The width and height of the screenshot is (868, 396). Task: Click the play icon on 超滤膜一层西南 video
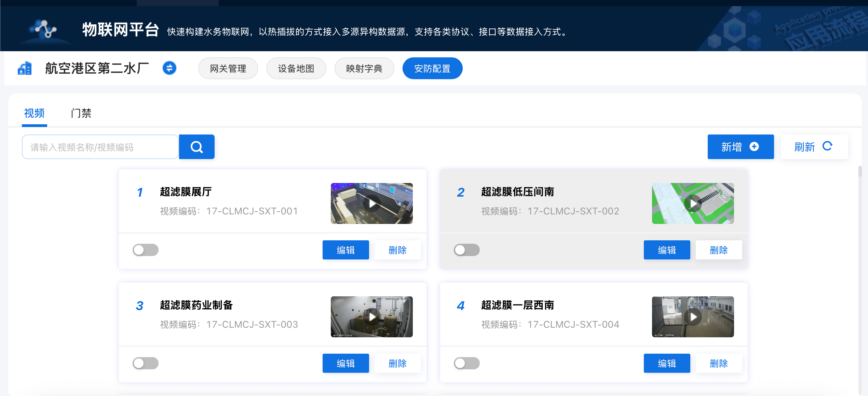(x=693, y=317)
